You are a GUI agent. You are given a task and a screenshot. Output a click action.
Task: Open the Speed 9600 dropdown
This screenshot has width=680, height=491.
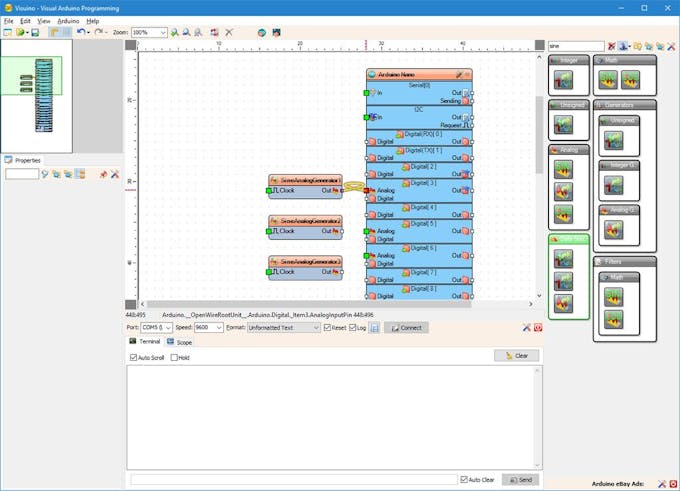coord(209,327)
